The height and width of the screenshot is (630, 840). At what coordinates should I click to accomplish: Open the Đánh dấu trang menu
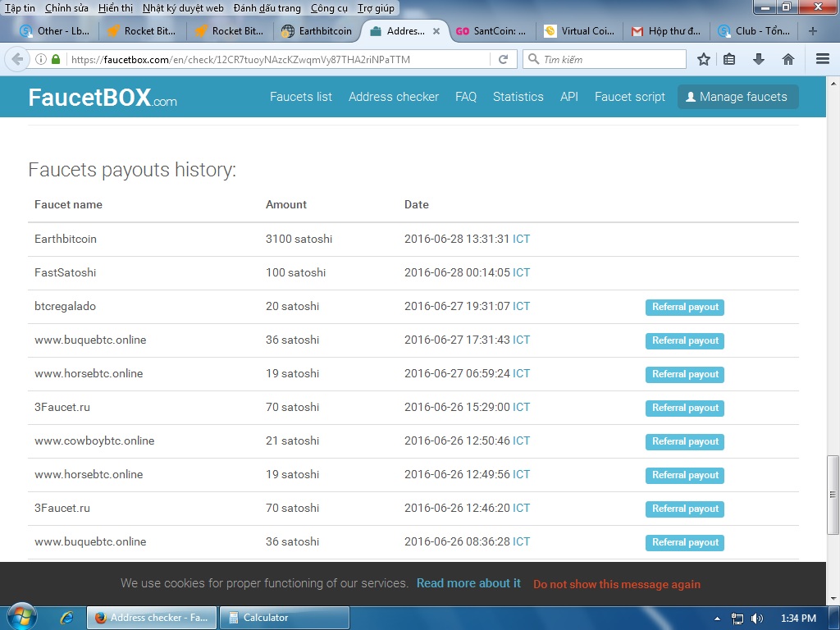point(267,8)
